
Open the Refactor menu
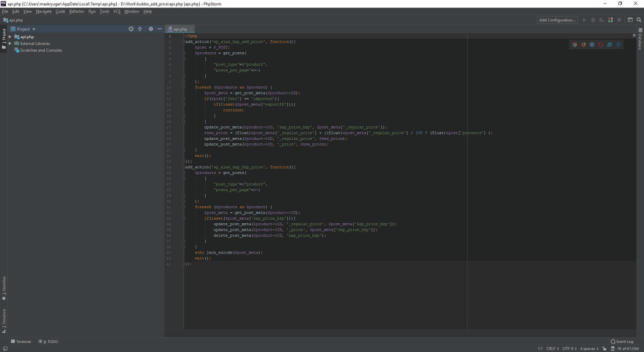(x=77, y=11)
